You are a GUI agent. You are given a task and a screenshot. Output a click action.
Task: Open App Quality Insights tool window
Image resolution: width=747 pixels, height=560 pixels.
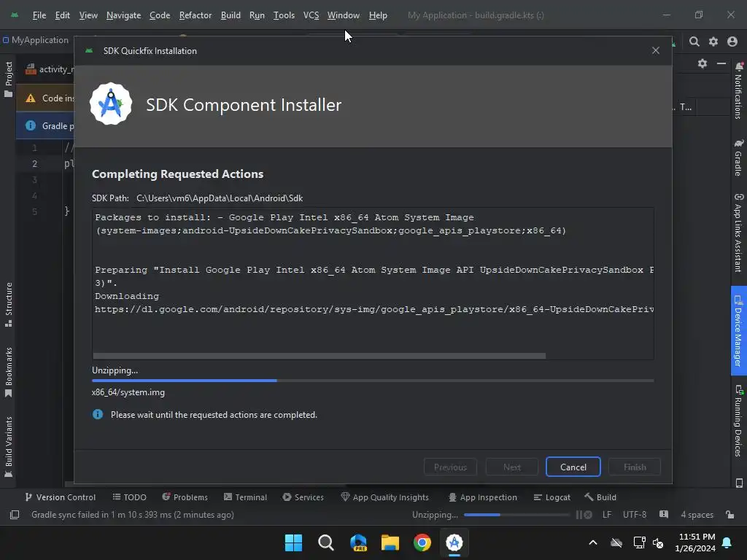click(x=385, y=497)
